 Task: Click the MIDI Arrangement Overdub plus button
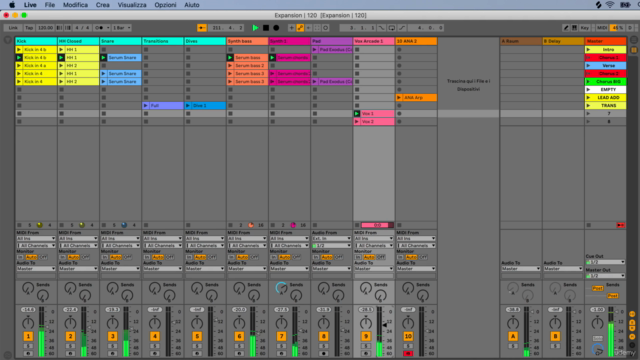coord(291,28)
